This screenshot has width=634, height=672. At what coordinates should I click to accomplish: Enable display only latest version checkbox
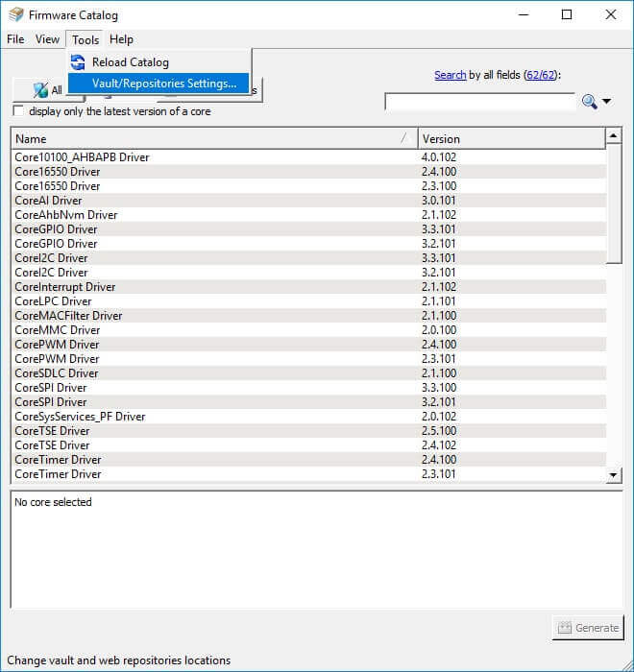(19, 111)
